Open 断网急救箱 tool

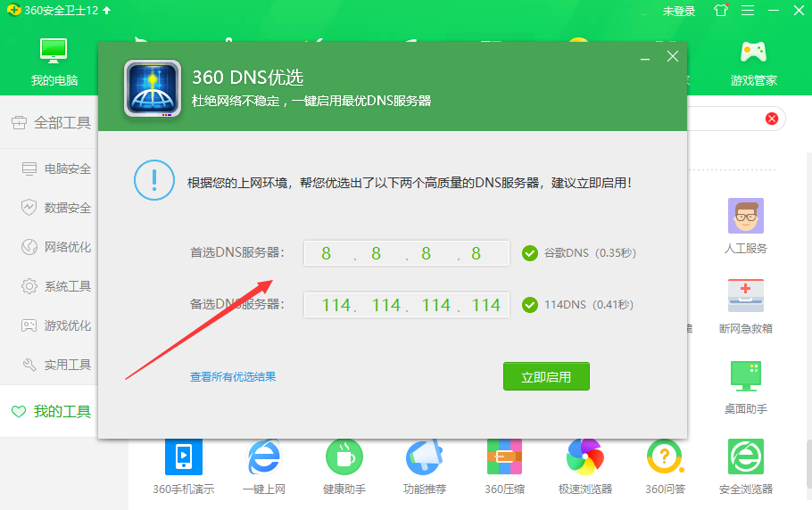746,306
